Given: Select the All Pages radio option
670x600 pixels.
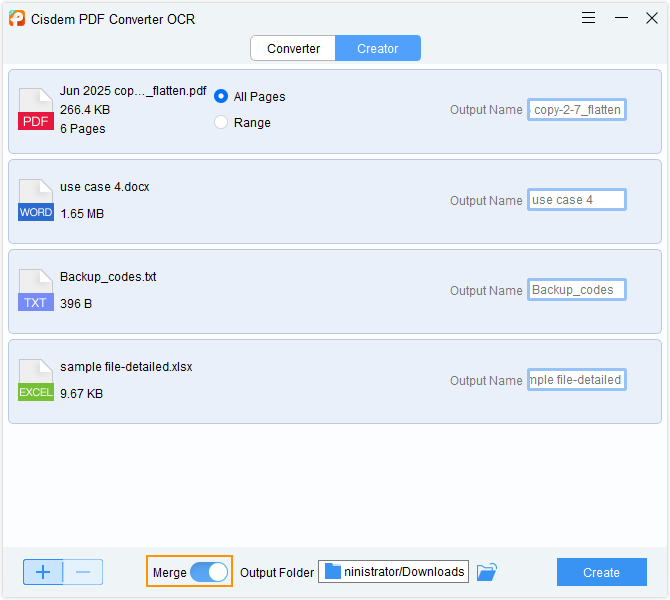Looking at the screenshot, I should coord(220,96).
